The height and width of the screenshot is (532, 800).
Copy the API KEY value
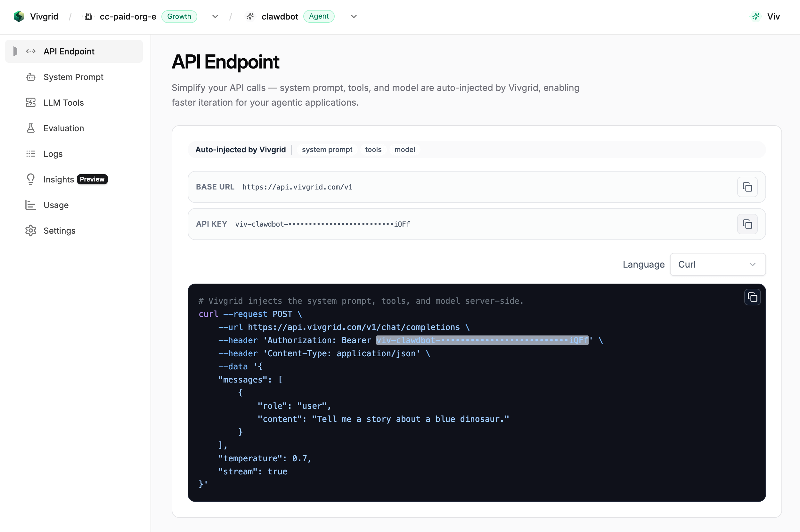[747, 224]
